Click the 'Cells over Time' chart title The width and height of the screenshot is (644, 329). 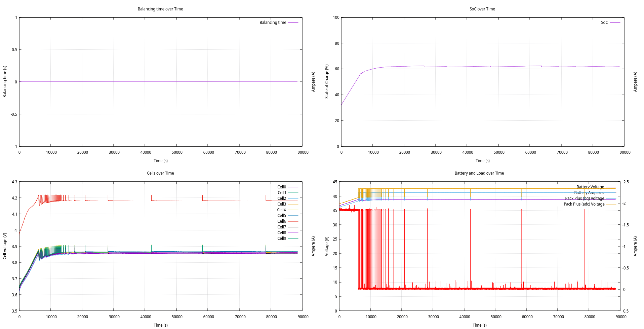[160, 173]
